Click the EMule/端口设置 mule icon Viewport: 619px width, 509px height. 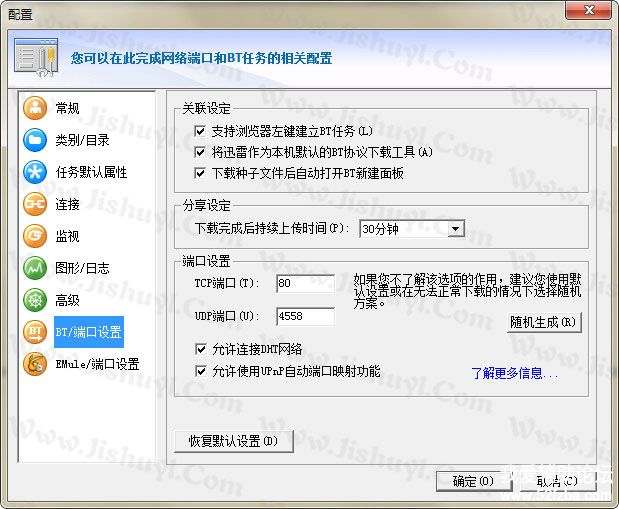pos(35,364)
